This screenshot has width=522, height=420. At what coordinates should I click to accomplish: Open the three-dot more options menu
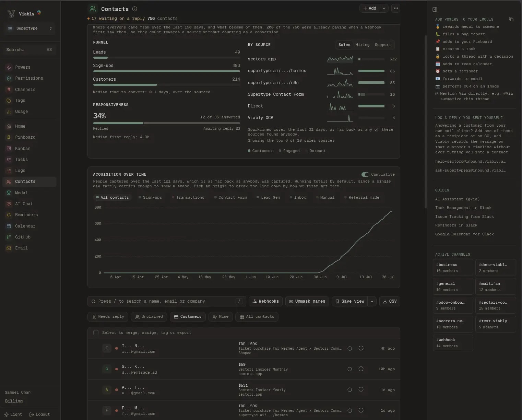[396, 8]
